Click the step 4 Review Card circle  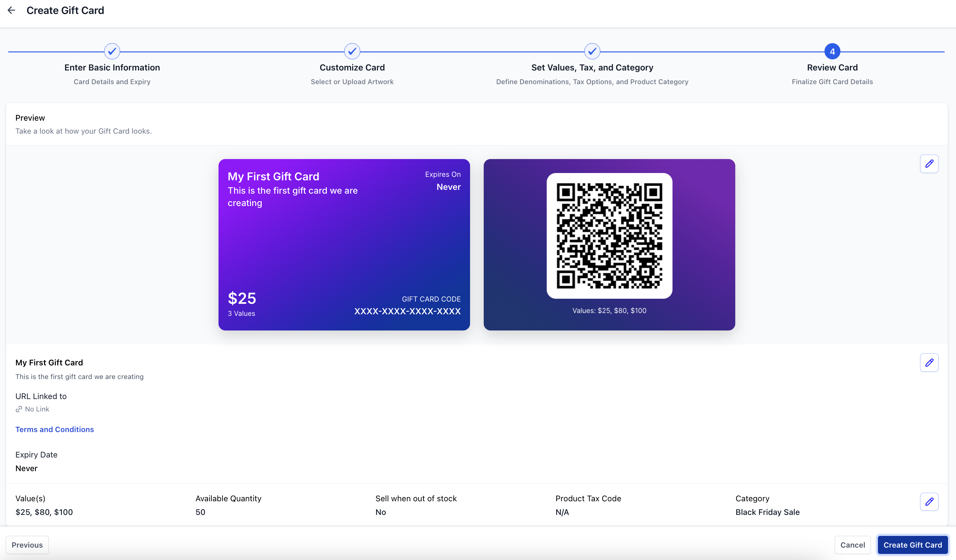point(832,51)
